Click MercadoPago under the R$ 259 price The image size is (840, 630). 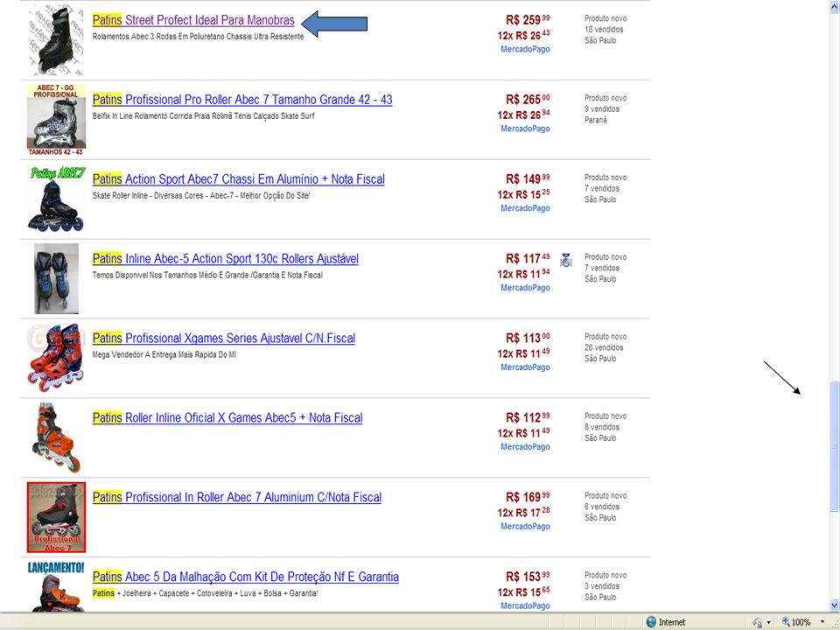pos(525,49)
